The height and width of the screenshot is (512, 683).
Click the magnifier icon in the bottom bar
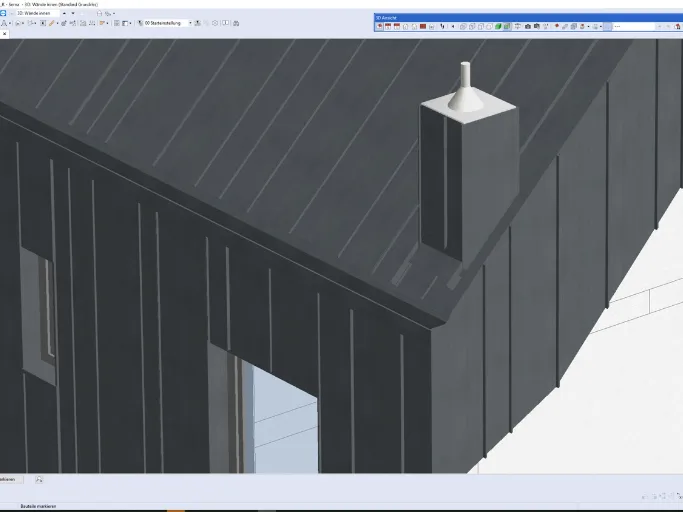click(39, 479)
